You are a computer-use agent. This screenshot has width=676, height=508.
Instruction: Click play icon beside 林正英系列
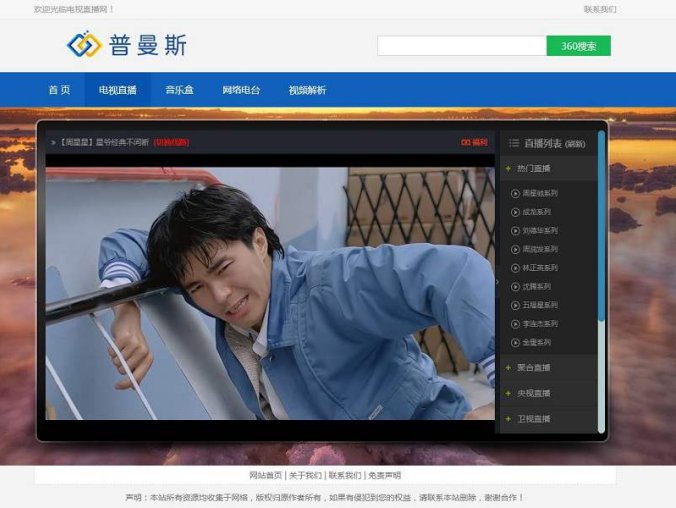pyautogui.click(x=515, y=268)
